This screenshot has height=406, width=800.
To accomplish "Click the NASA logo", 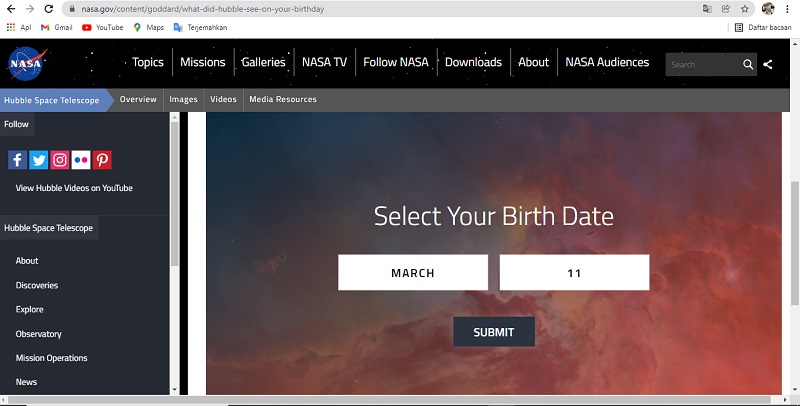I will click(x=27, y=64).
